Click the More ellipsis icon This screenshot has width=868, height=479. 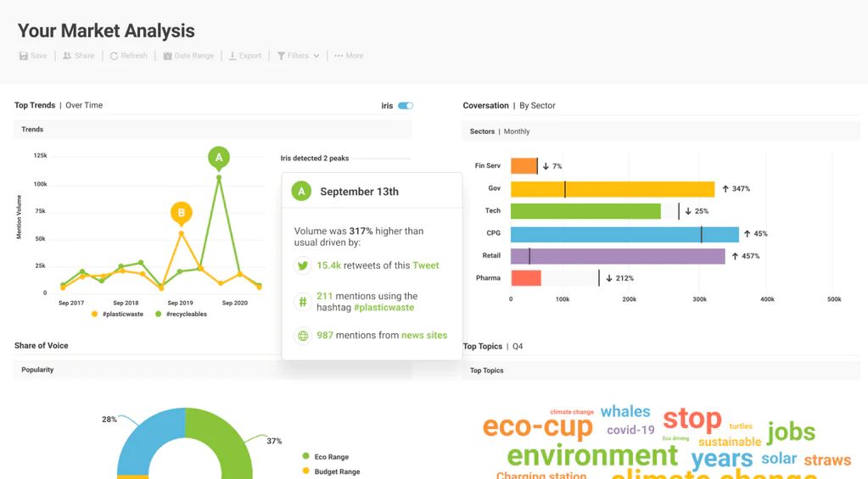pos(339,56)
